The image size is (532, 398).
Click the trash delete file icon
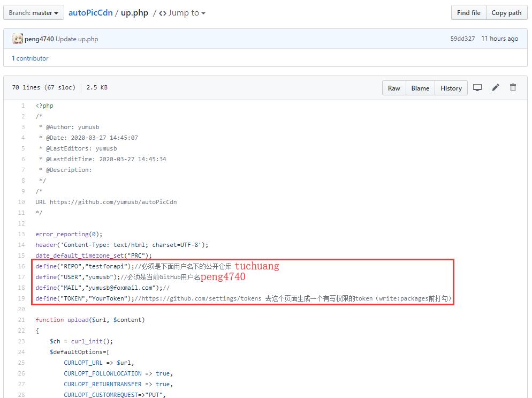coord(513,87)
